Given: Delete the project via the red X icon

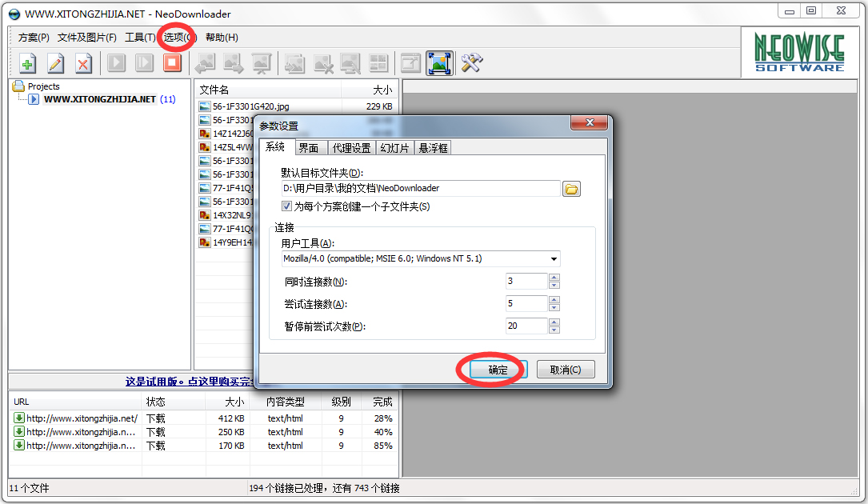Looking at the screenshot, I should click(x=82, y=63).
